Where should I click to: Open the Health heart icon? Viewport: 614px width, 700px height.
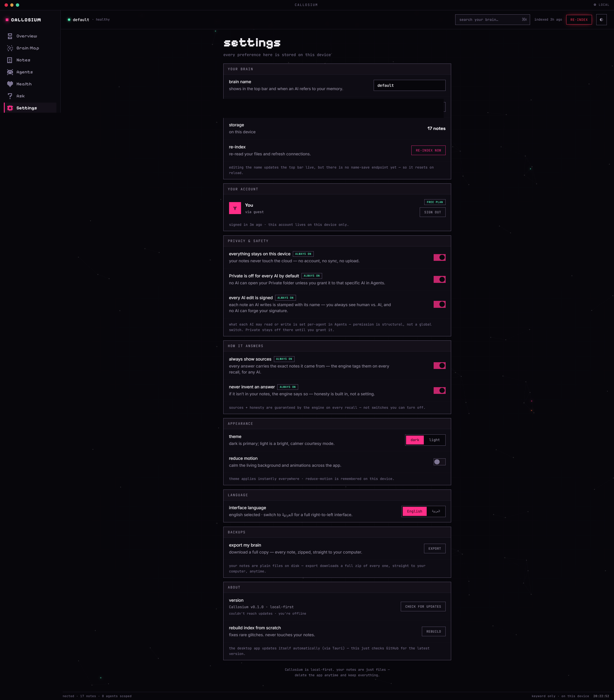(10, 84)
